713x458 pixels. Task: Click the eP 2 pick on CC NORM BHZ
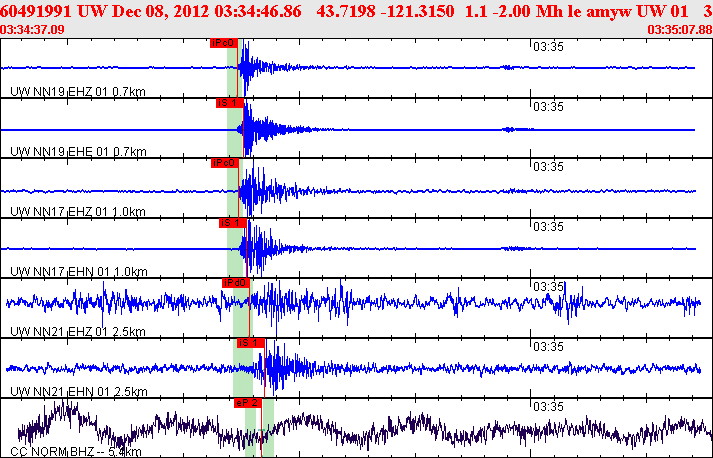click(247, 402)
